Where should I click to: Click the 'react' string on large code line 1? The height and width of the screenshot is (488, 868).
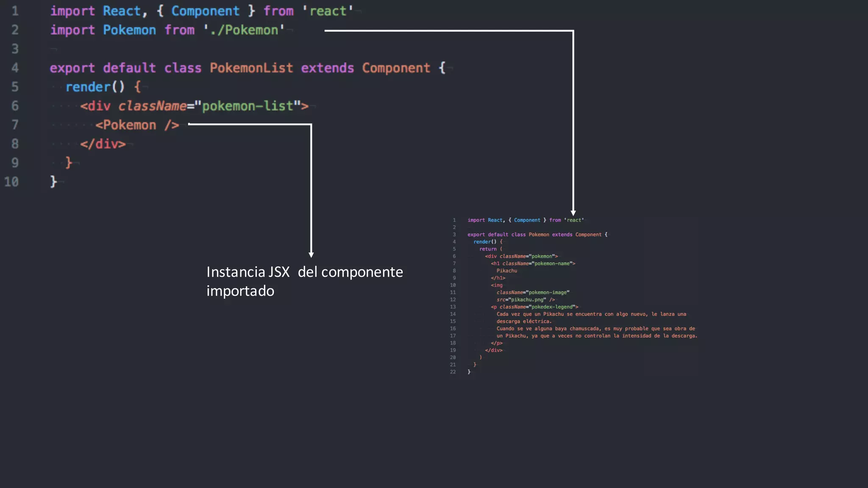(x=328, y=11)
